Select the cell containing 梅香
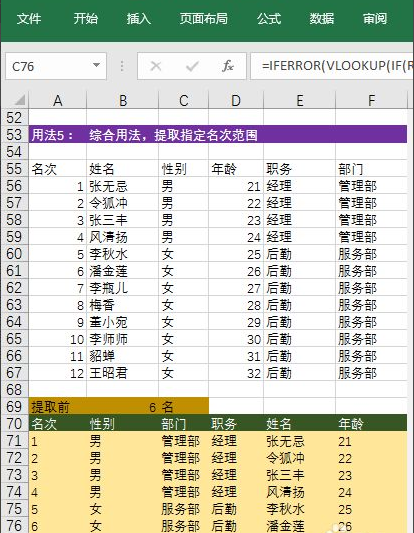Screen dimensions: 414x533 (x=122, y=305)
